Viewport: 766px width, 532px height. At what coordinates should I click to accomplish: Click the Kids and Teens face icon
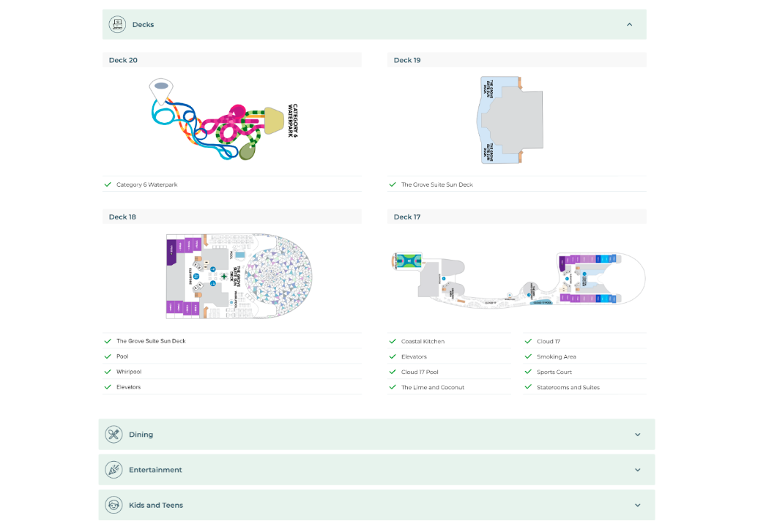point(114,505)
